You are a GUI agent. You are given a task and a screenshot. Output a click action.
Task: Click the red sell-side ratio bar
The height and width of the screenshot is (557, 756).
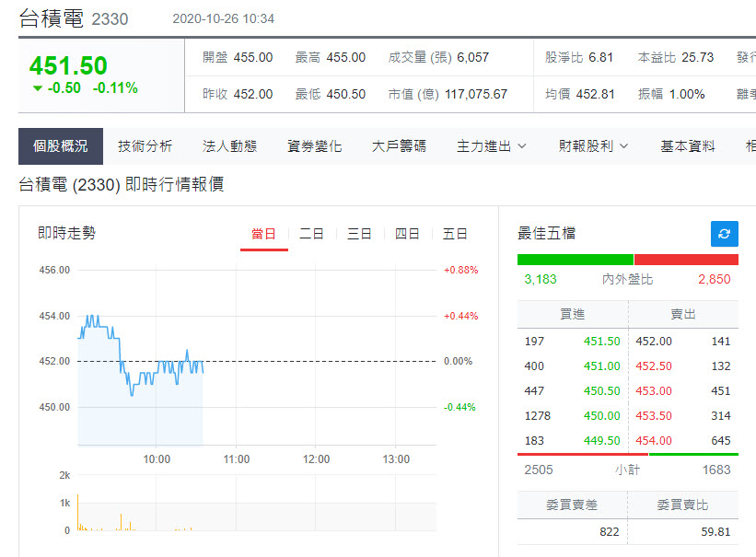687,260
